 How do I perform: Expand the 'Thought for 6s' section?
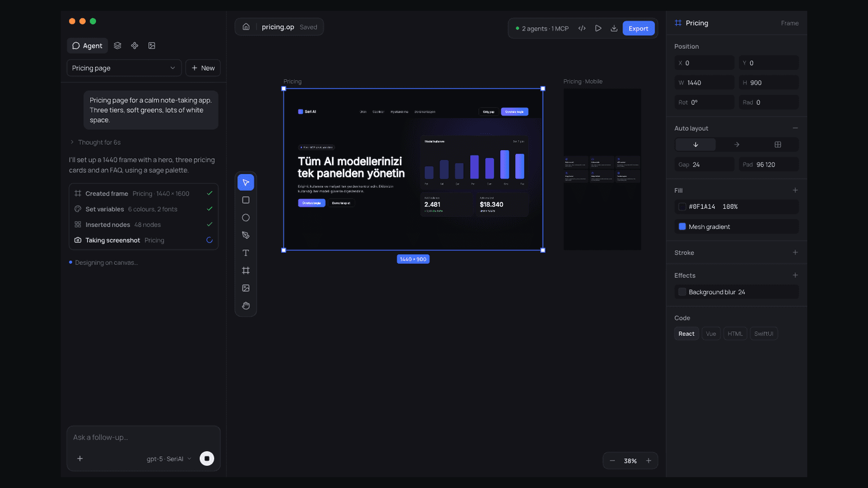click(95, 142)
